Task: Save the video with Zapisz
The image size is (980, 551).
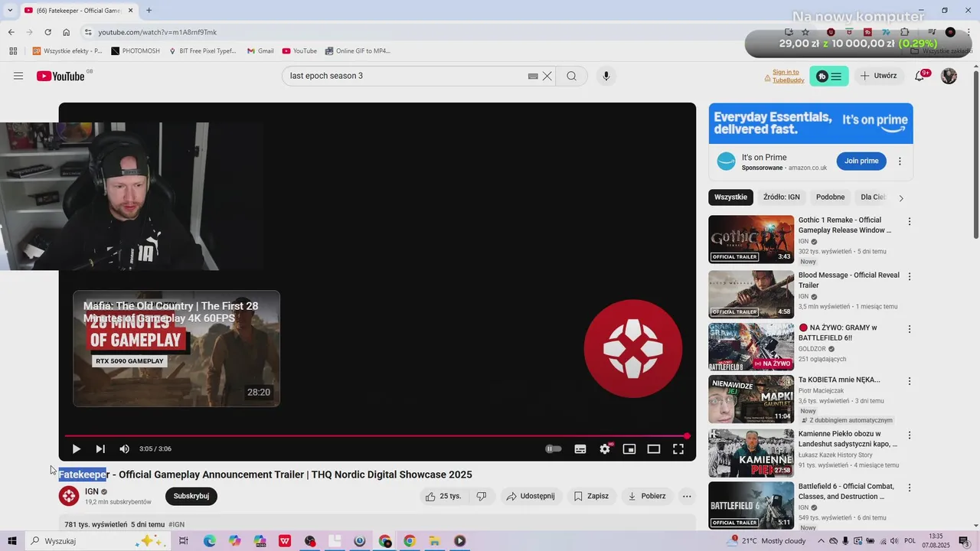Action: (591, 496)
